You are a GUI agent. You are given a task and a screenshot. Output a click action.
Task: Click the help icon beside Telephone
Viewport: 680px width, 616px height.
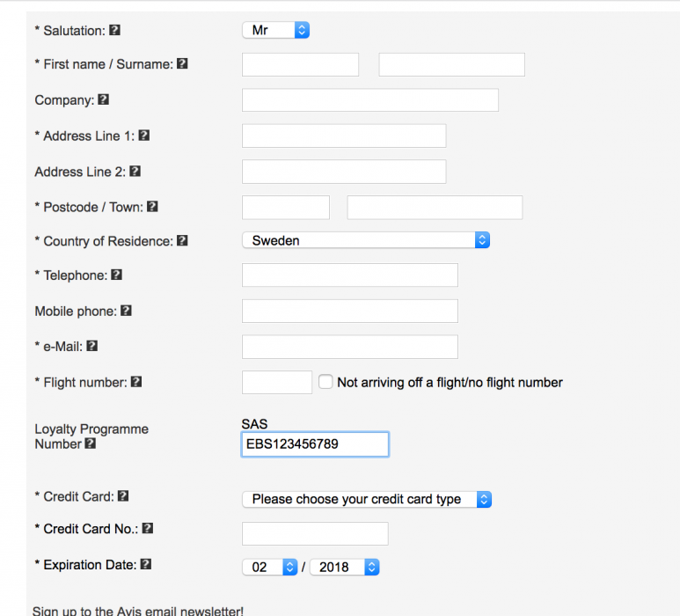click(x=116, y=275)
